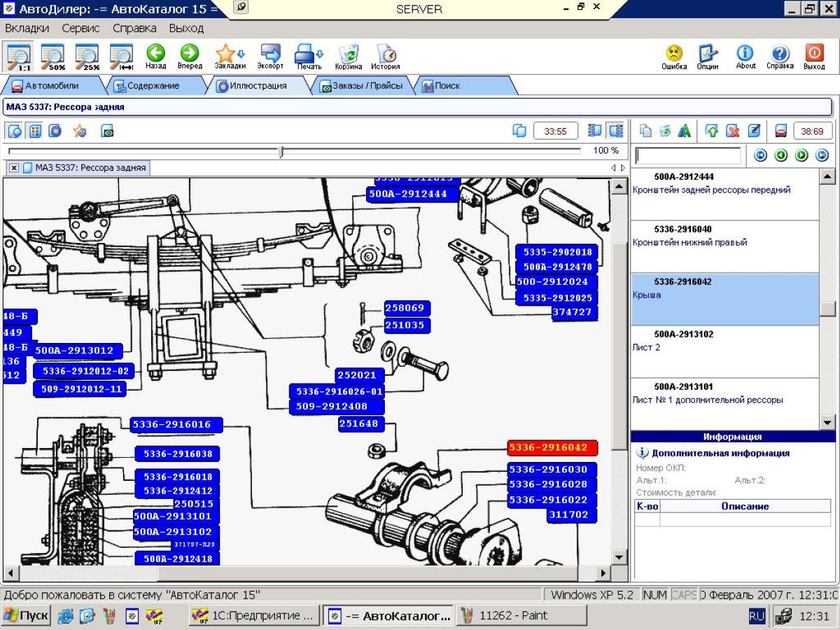Click the red 5336-2916042 label on illustration
Viewport: 840px width, 630px height.
click(x=552, y=448)
